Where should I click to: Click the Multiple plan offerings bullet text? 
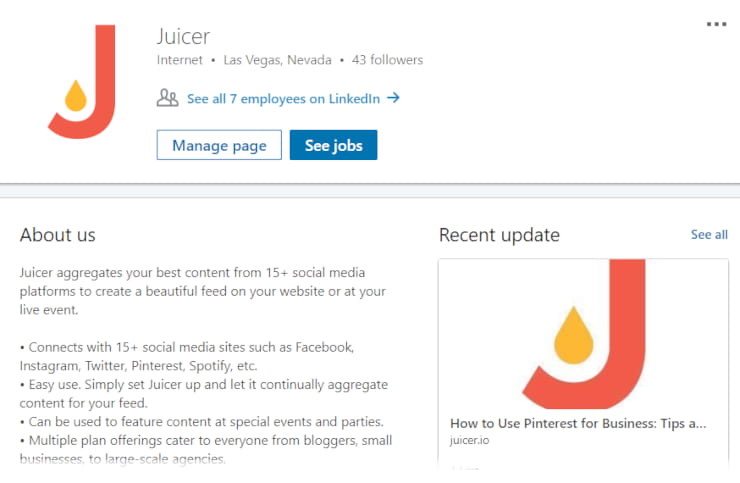[x=206, y=449]
